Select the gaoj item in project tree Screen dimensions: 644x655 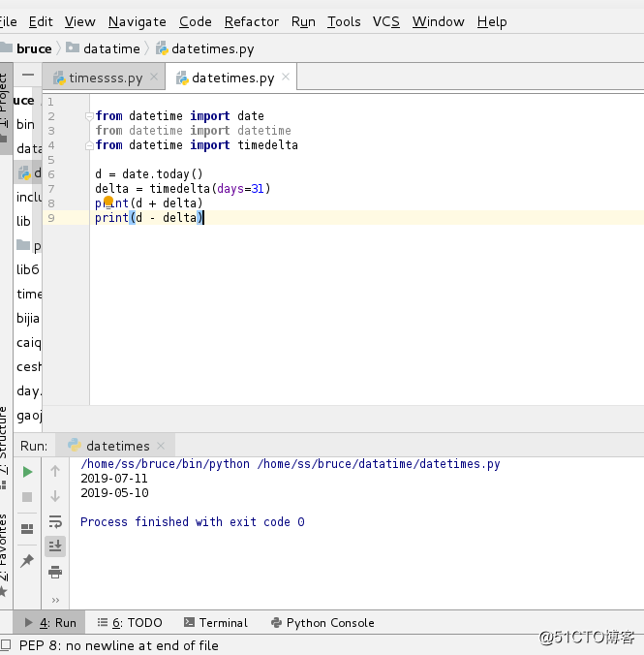pos(27,416)
